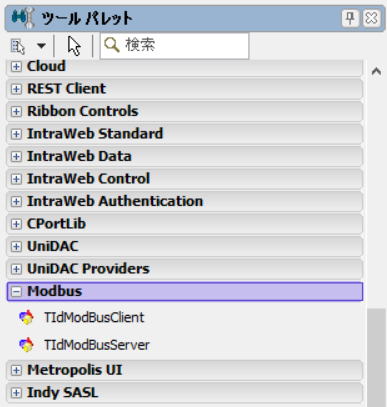Expand the Cloud category plus box

tap(16, 67)
